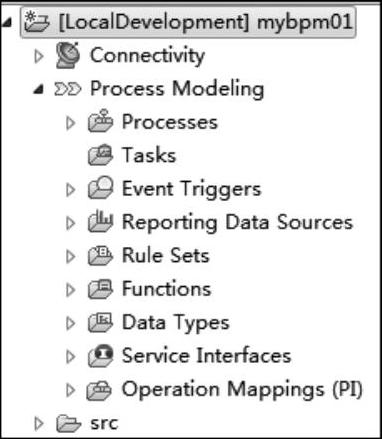Click the Reporting Data Sources chart icon
The height and width of the screenshot is (439, 382).
pyautogui.click(x=100, y=221)
